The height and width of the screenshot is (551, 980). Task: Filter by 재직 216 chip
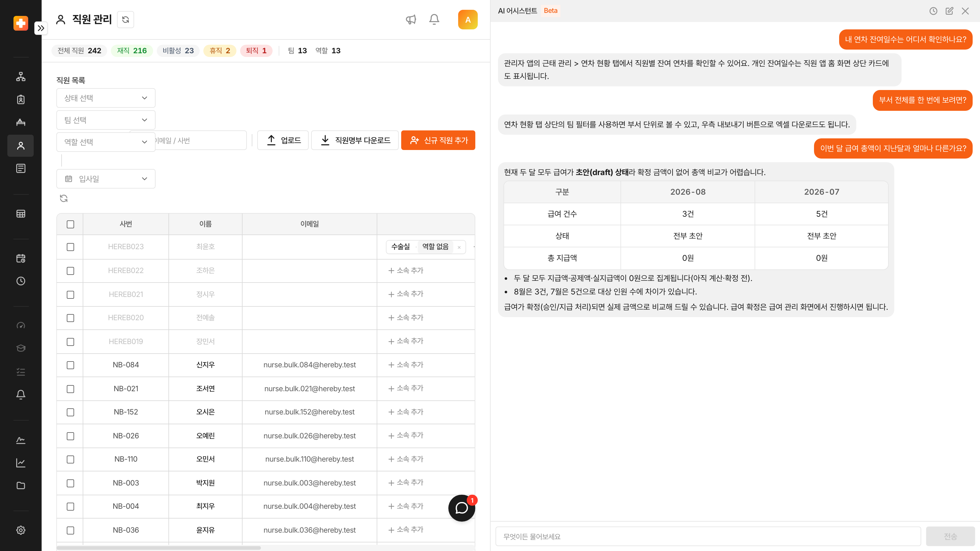tap(132, 51)
